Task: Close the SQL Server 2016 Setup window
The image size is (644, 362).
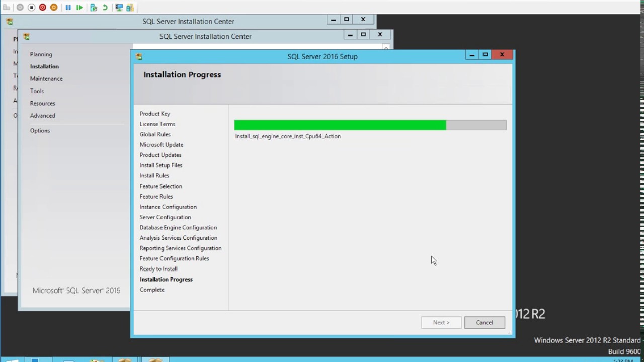Action: click(502, 55)
